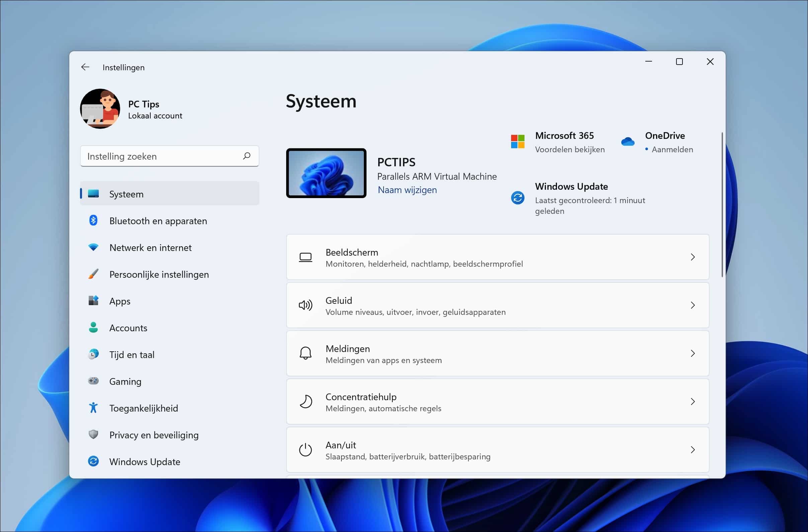Viewport: 808px width, 532px height.
Task: Click the Windows Update sync icon
Action: [93, 461]
